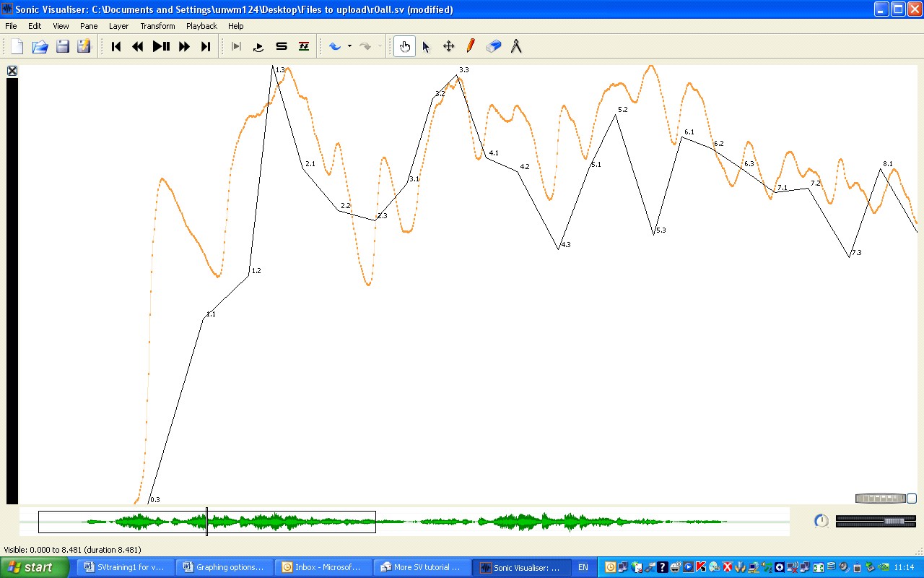Toggle Solo Current Pane with the S icon
The width and height of the screenshot is (924, 578).
point(282,46)
